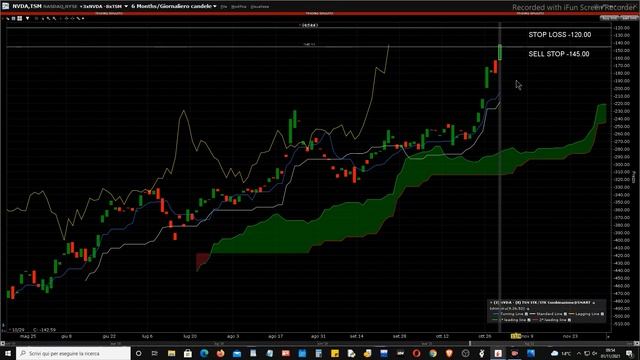The image size is (640, 360).
Task: Select the STOP LOSS -120.00 annotation
Action: [x=560, y=35]
